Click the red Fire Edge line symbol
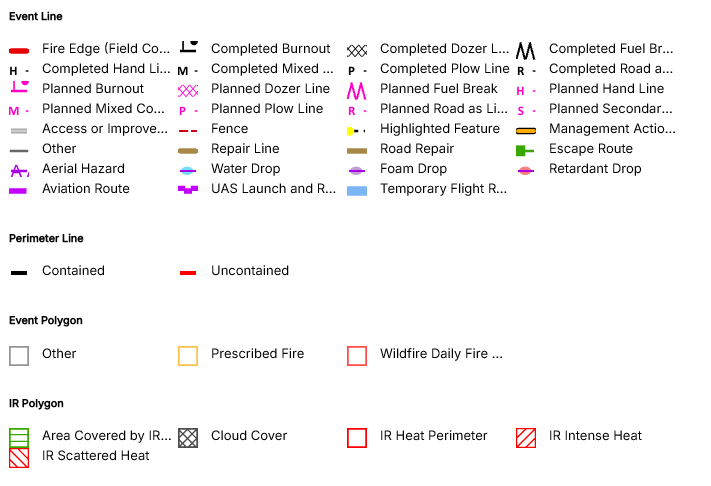Viewport: 711px width, 486px height. point(19,49)
